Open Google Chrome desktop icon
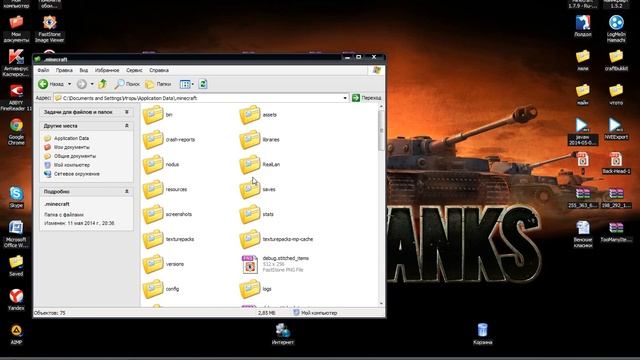The image size is (640, 360). pyautogui.click(x=16, y=131)
